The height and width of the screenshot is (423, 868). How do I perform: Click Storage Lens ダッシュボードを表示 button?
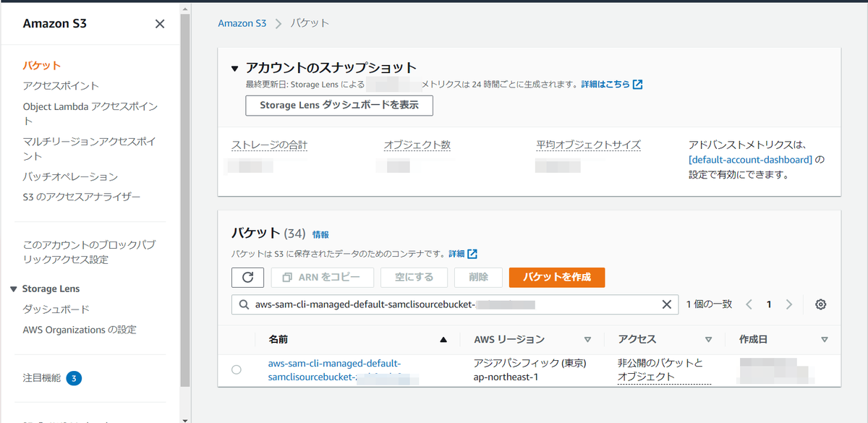coord(339,105)
